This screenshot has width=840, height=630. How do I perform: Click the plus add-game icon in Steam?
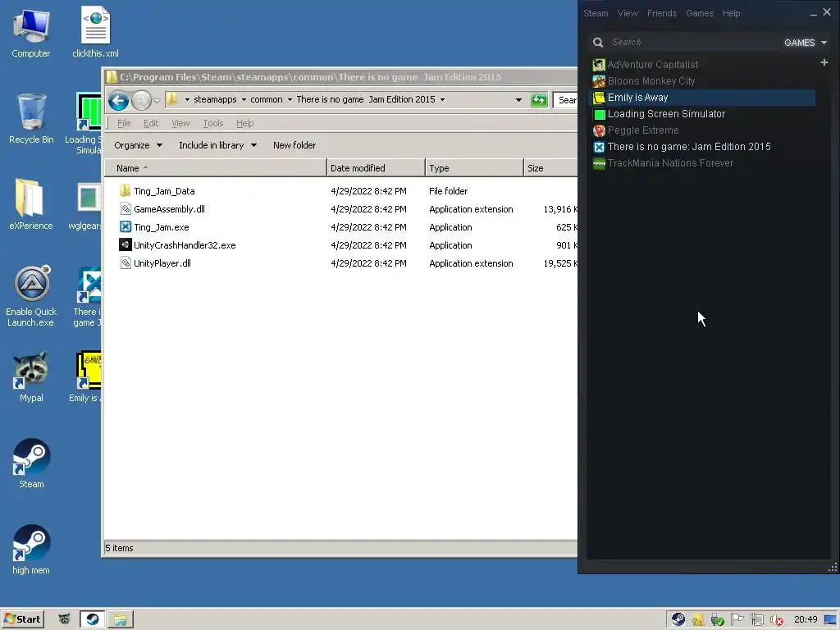(x=824, y=62)
